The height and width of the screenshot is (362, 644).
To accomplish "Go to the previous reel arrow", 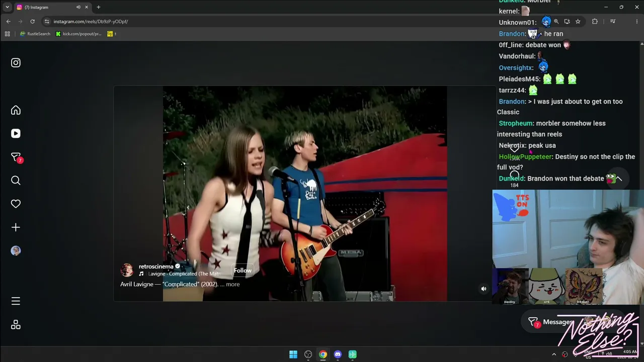I will (x=619, y=179).
